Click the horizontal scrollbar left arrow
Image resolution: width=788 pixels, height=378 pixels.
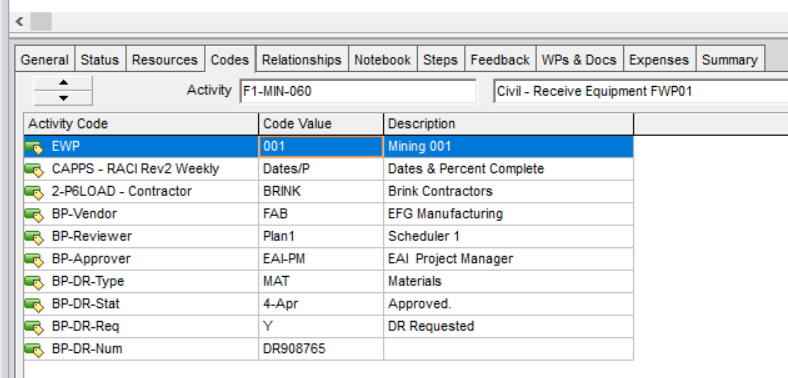tap(19, 22)
